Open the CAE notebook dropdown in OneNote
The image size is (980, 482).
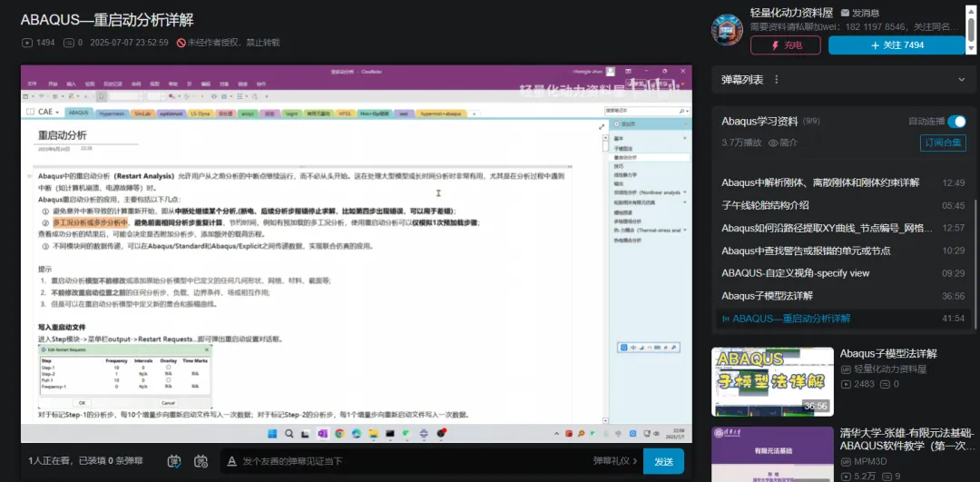(x=48, y=112)
